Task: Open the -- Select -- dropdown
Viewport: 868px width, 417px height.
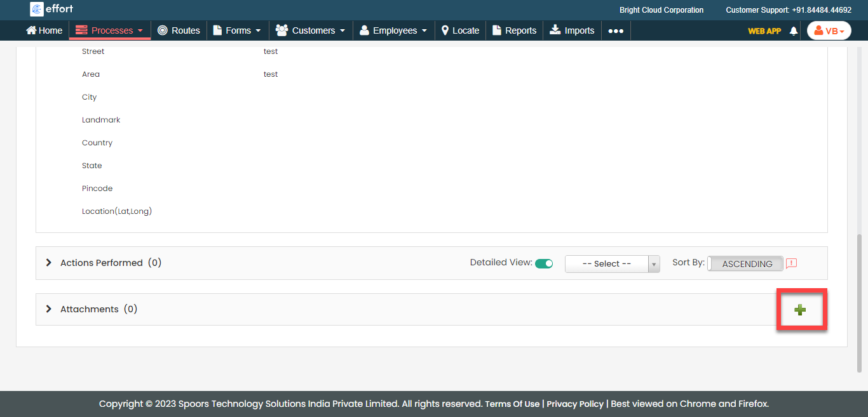Action: tap(612, 264)
